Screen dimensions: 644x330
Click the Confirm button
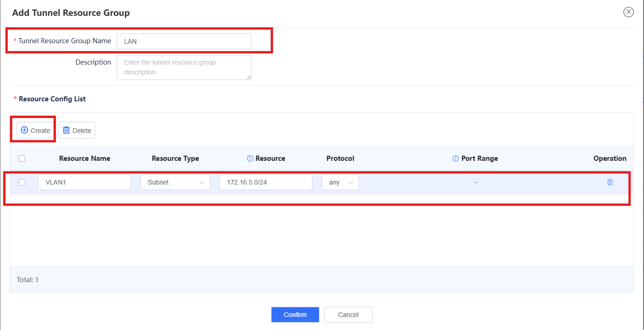pos(295,315)
